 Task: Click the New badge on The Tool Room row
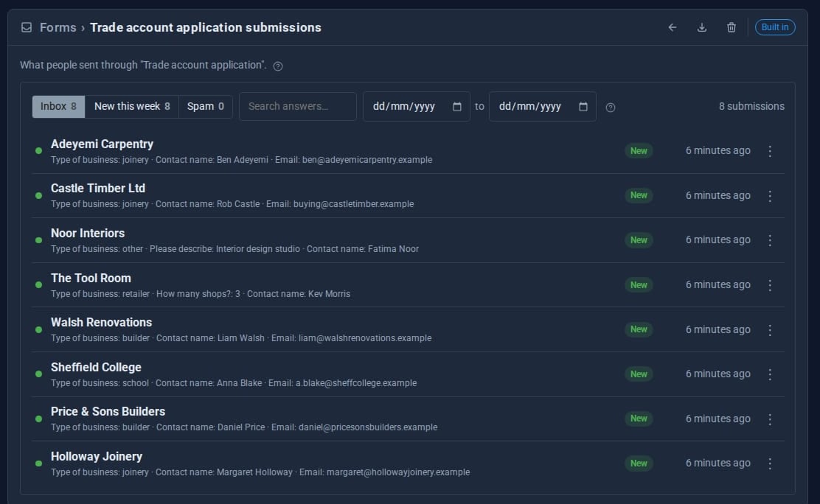tap(639, 285)
